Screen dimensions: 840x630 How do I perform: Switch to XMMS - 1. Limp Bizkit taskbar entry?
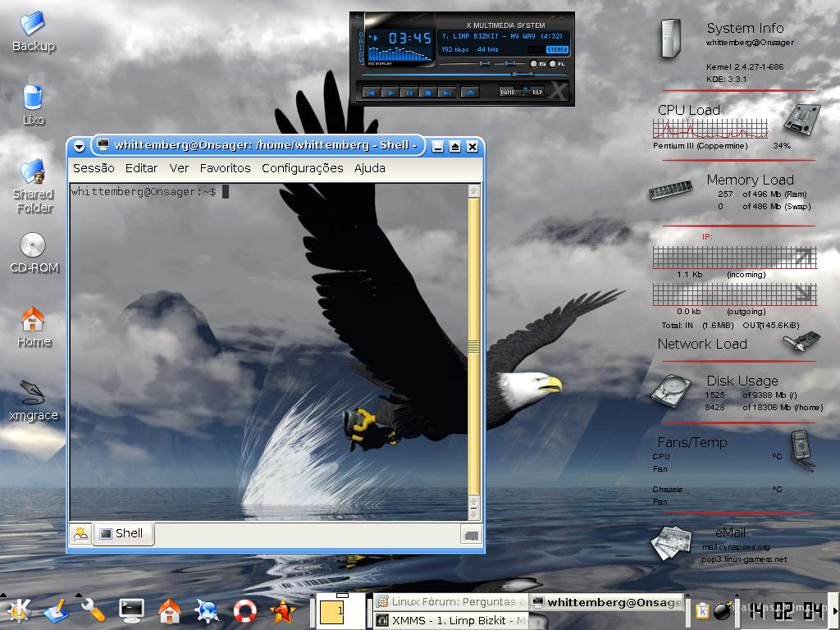point(450,620)
